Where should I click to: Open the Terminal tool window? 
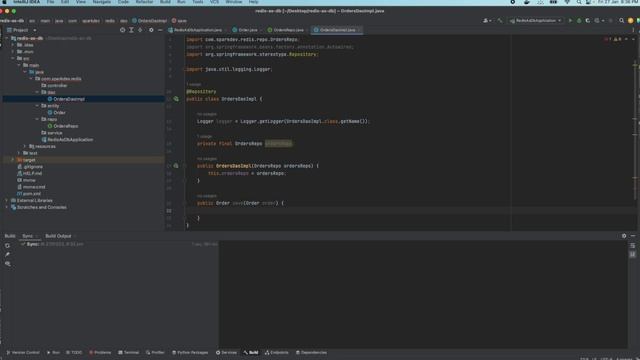tap(129, 352)
